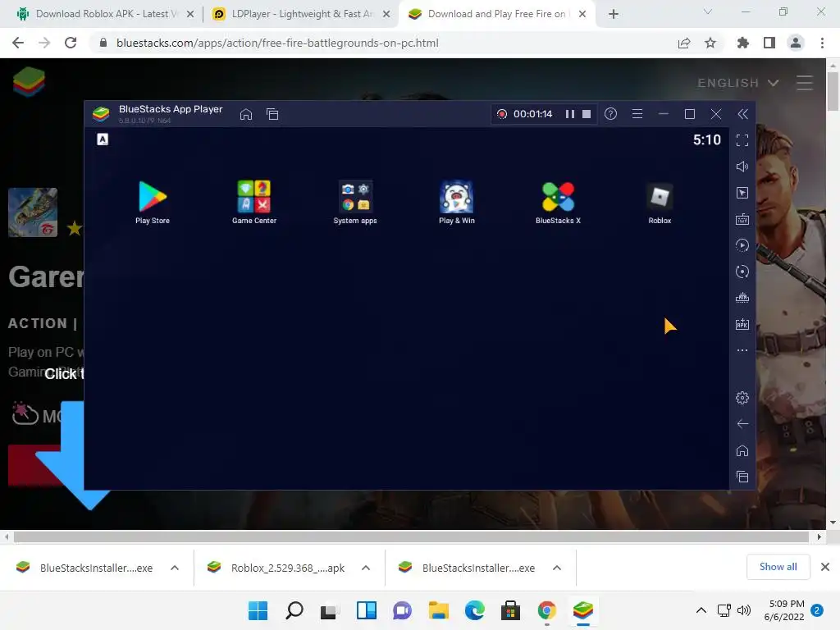This screenshot has height=630, width=840.
Task: Click Android home button in sidebar
Action: pyautogui.click(x=742, y=450)
